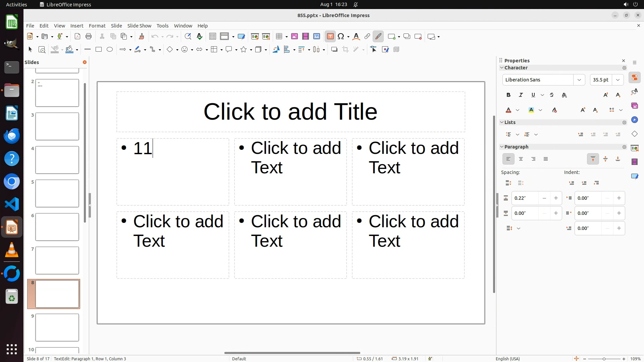The height and width of the screenshot is (362, 644).
Task: Click the Export as PDF icon
Action: click(x=77, y=37)
